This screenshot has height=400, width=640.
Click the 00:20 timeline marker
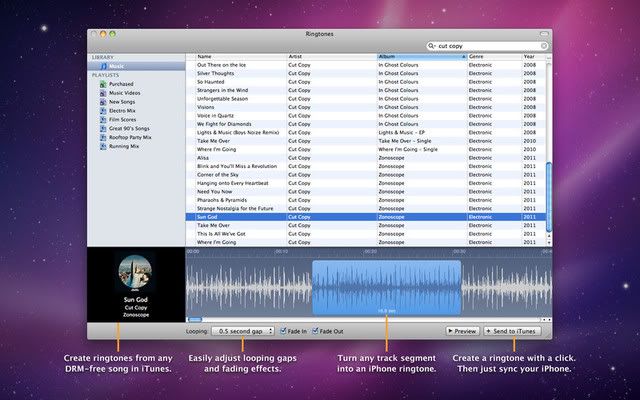[x=371, y=251]
